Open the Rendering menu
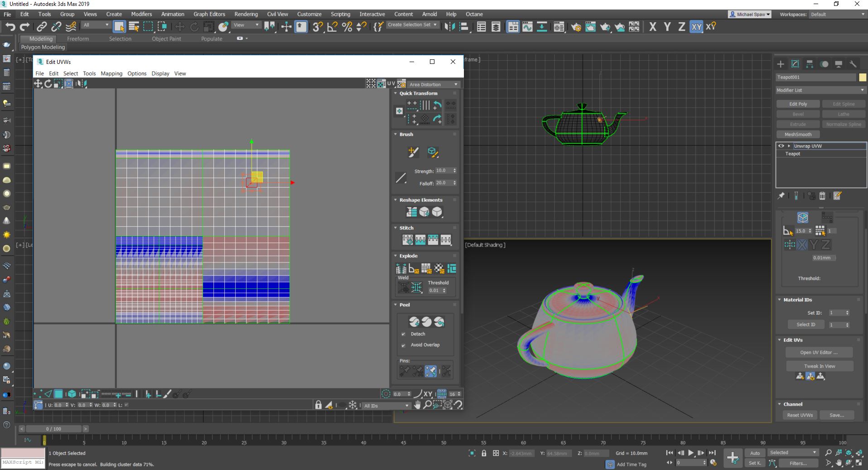868x470 pixels. [246, 14]
